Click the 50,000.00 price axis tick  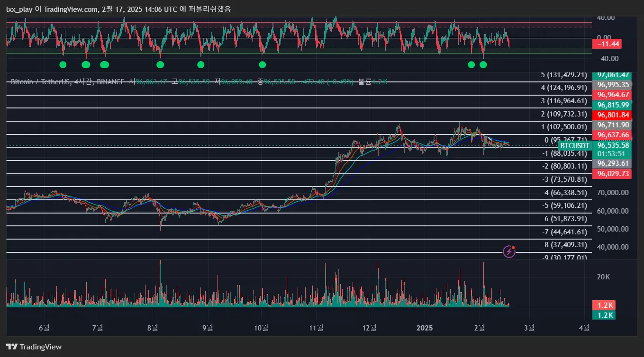(613, 229)
